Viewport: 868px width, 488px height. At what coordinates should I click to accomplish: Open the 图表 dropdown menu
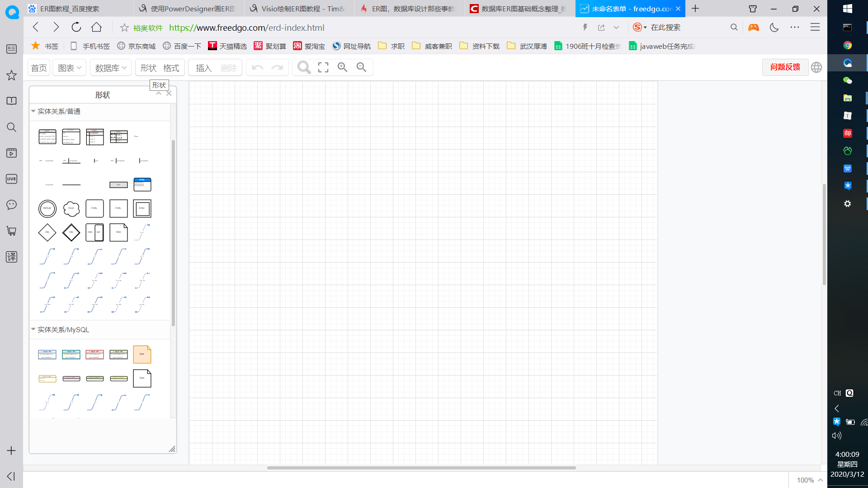click(69, 68)
